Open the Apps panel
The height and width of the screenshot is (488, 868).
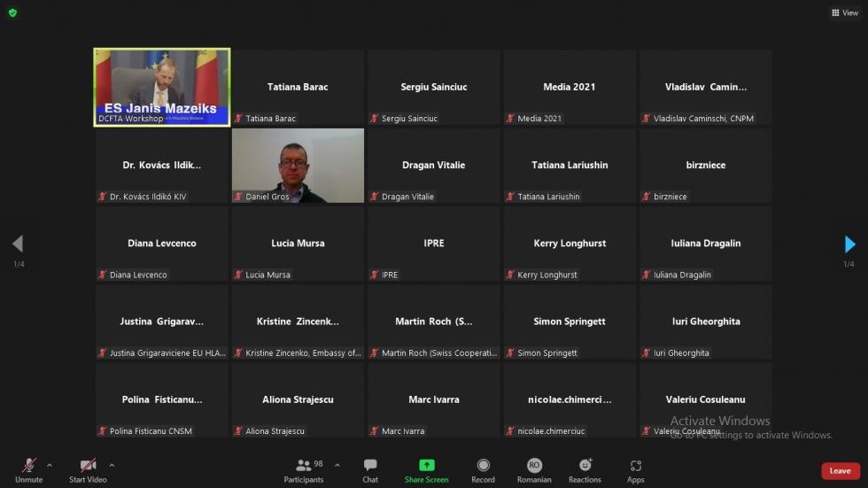click(x=635, y=469)
